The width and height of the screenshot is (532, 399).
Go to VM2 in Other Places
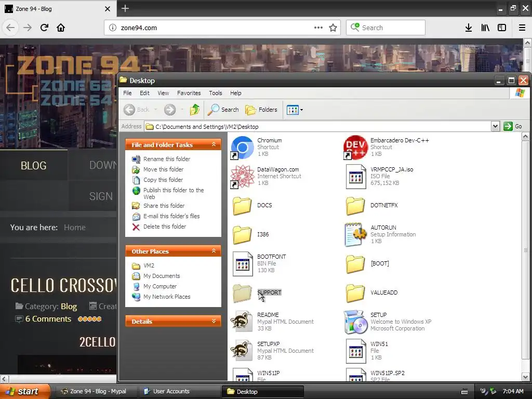[149, 265]
